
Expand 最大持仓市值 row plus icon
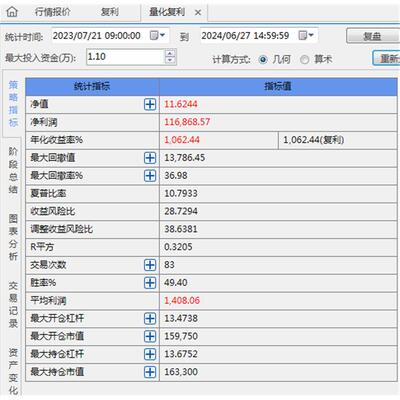click(150, 372)
